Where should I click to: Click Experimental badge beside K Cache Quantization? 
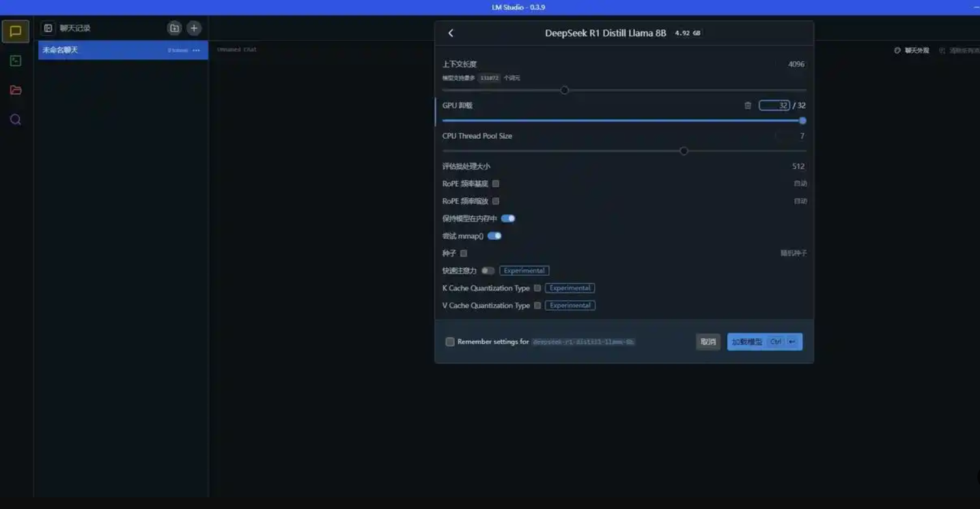coord(570,288)
